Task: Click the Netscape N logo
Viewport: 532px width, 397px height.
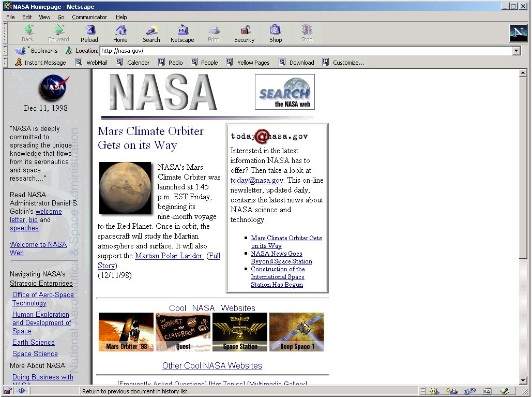Action: (x=518, y=33)
